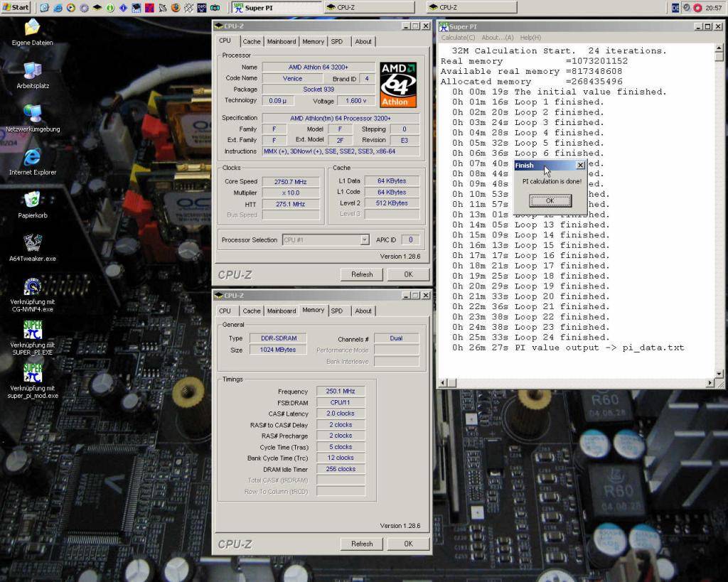This screenshot has width=728, height=582.
Task: Open the disabled Processor Selection dropdown
Action: point(326,239)
